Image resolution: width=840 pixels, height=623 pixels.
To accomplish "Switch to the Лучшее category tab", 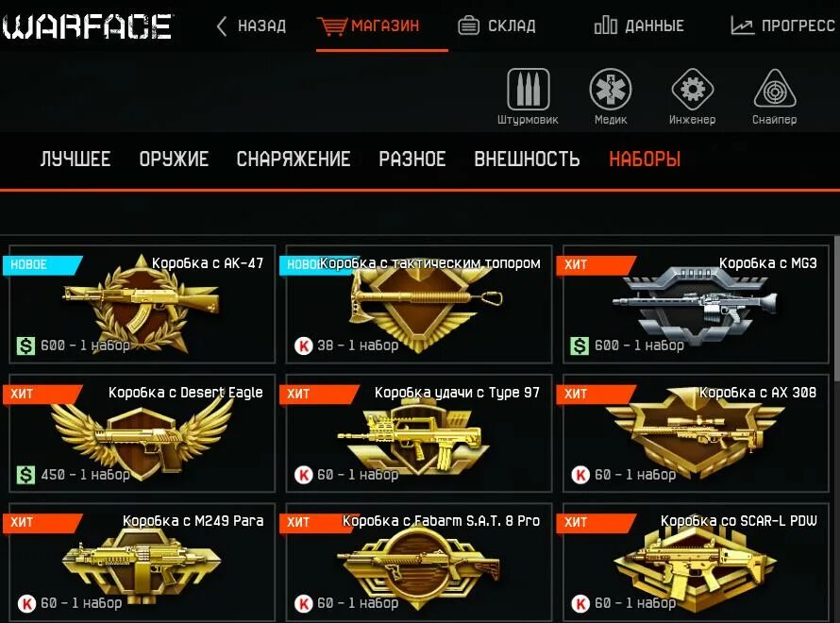I will pos(76,160).
